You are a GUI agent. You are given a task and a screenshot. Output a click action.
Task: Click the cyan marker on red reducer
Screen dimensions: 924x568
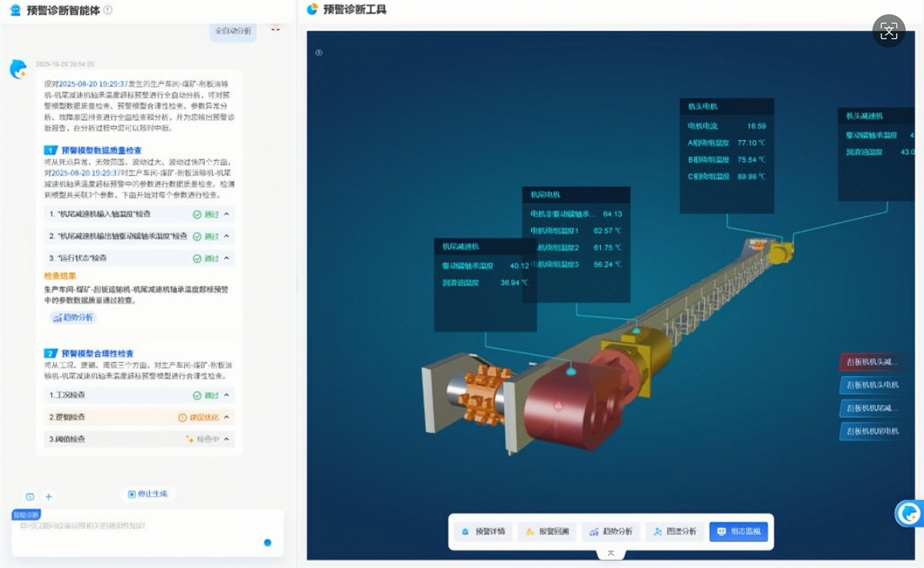571,372
